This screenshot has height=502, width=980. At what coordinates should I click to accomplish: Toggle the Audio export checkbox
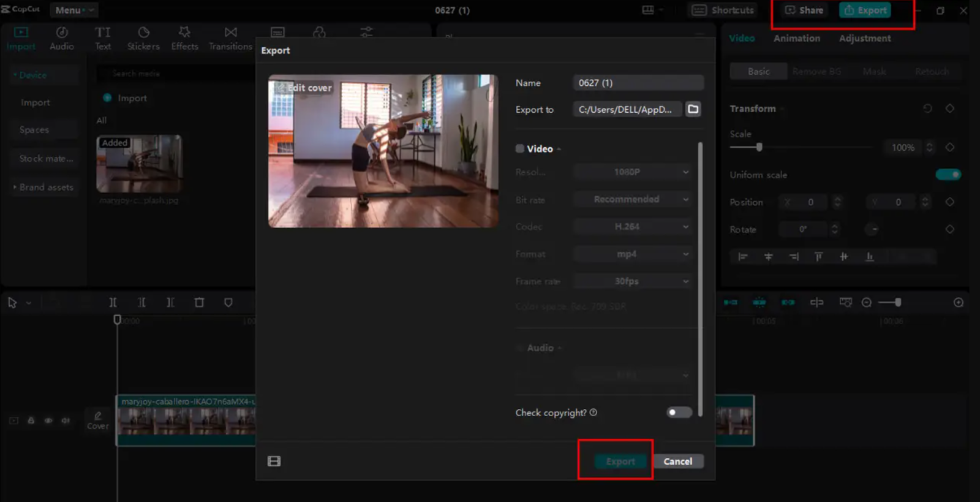pos(520,348)
